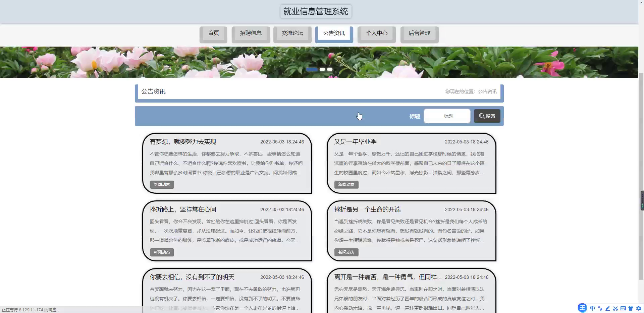Open the IME skin shirt icon
This screenshot has width=644, height=313.
pos(631,308)
